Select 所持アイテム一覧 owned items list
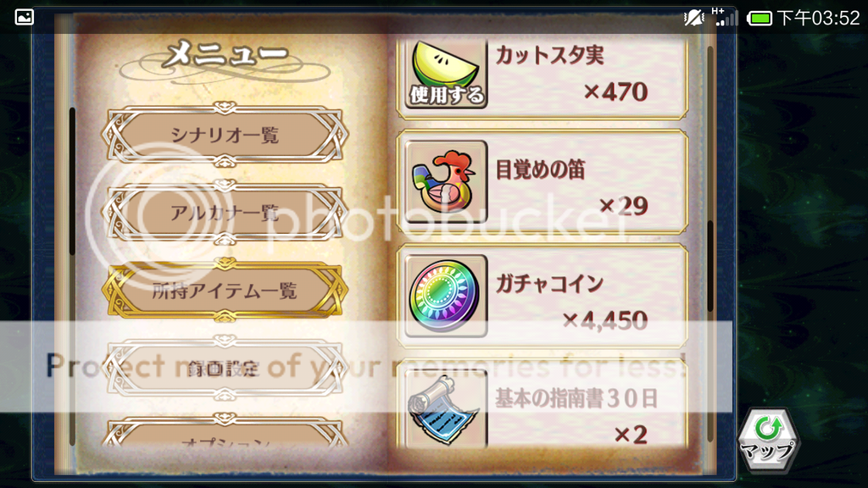 225,290
